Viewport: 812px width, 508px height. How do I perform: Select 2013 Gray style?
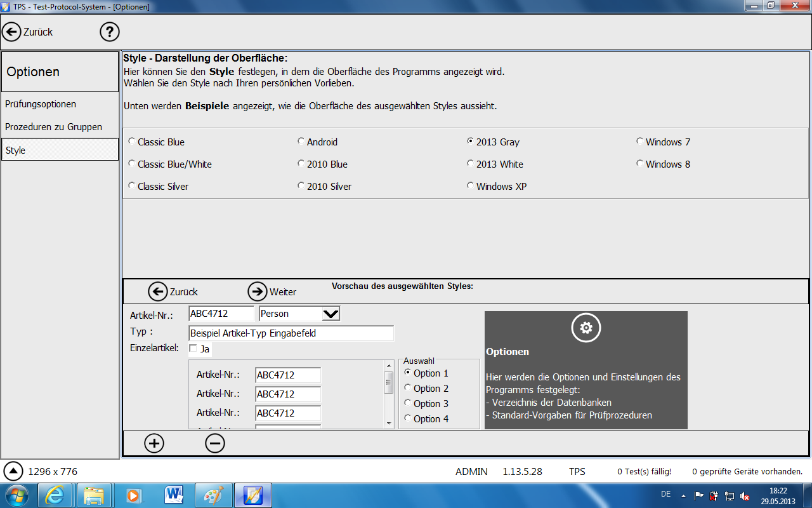coord(493,142)
